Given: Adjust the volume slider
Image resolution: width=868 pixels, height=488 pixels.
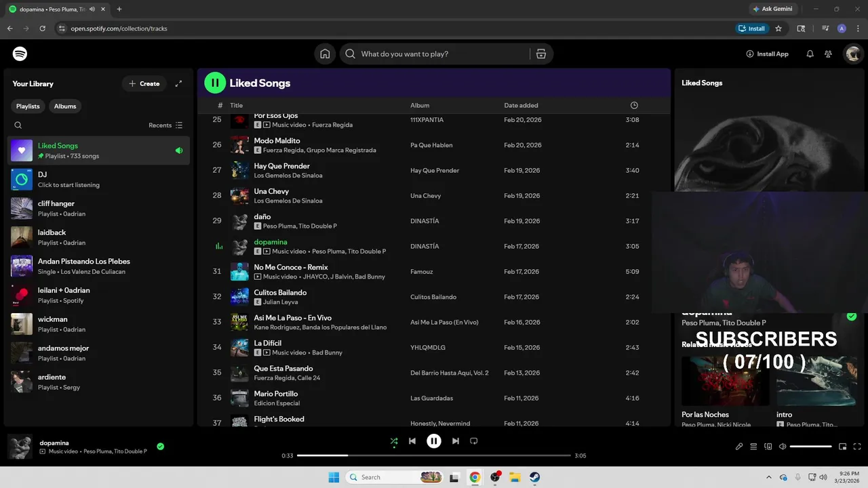Looking at the screenshot, I should 811,447.
